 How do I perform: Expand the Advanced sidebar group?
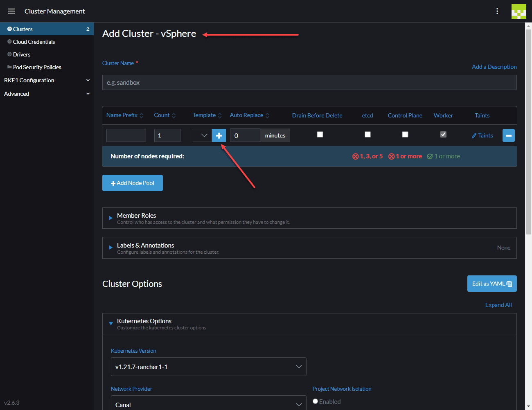(x=47, y=94)
